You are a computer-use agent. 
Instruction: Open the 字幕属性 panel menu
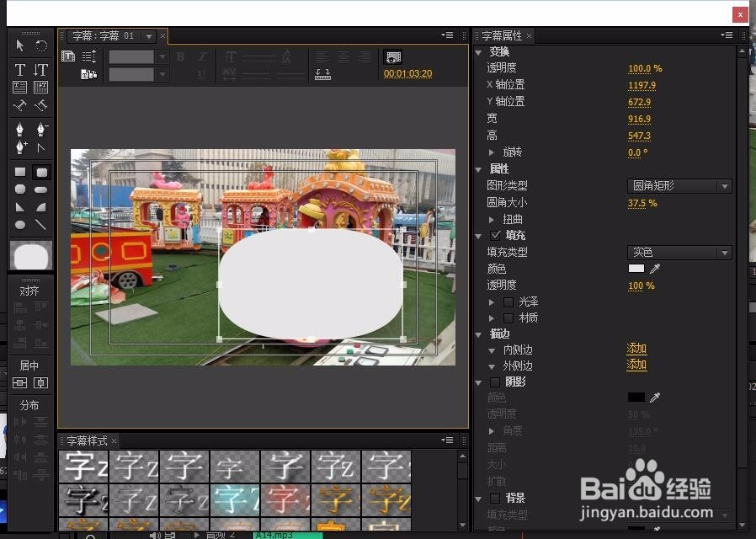point(727,35)
